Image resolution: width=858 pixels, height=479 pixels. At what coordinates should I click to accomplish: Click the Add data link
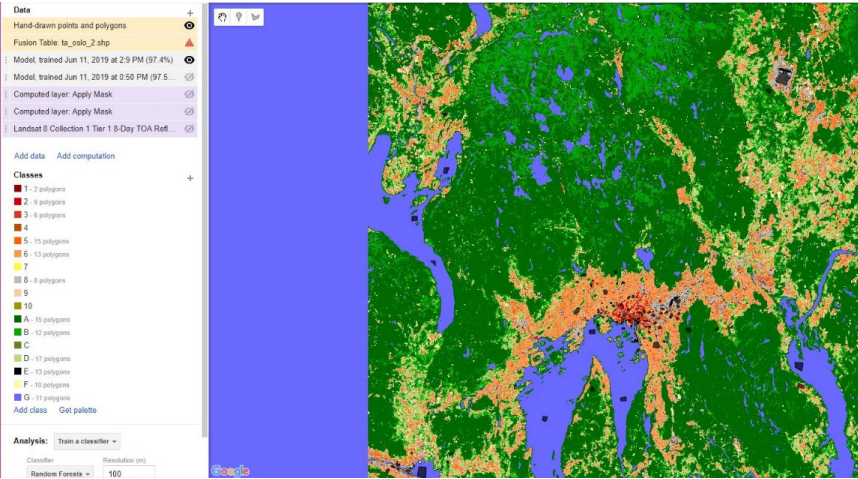[x=29, y=156]
